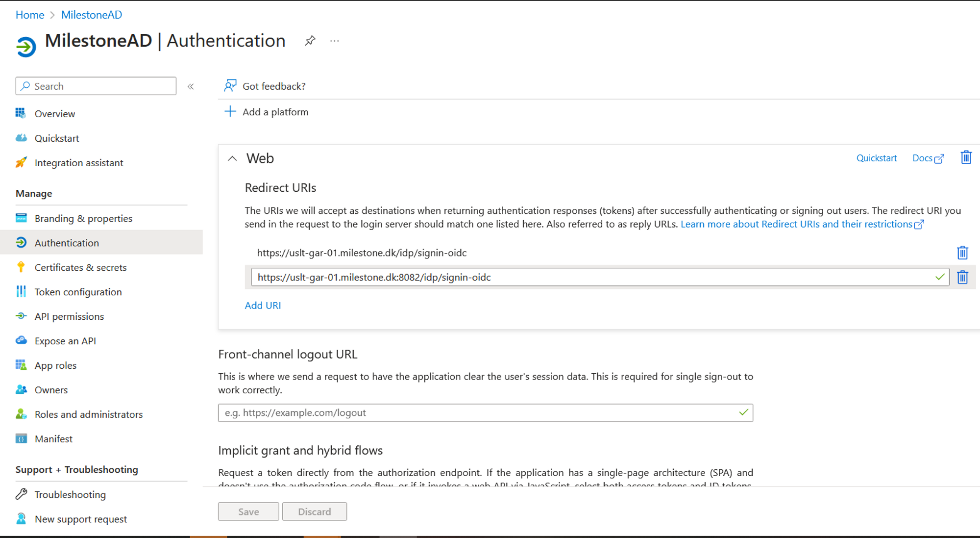Collapse the Web platform section

tap(232, 158)
